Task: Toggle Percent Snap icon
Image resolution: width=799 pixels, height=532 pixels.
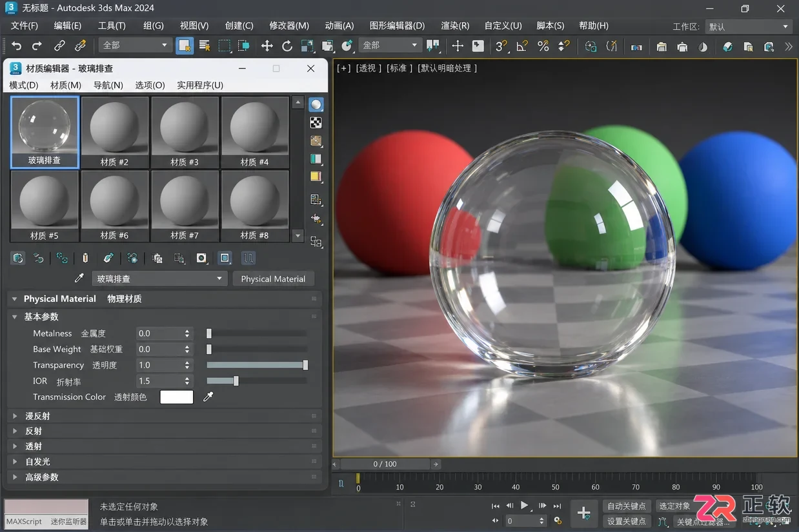Action: point(543,46)
